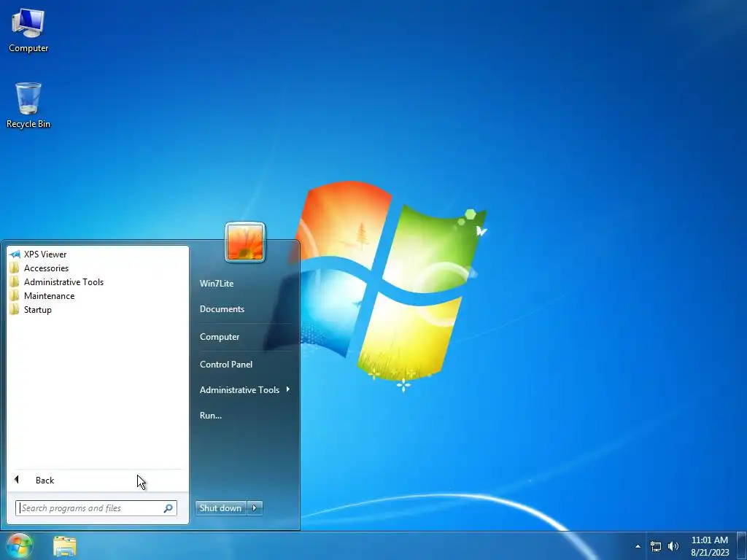Open Windows Explorer from the taskbar
This screenshot has width=747, height=560.
click(x=65, y=546)
